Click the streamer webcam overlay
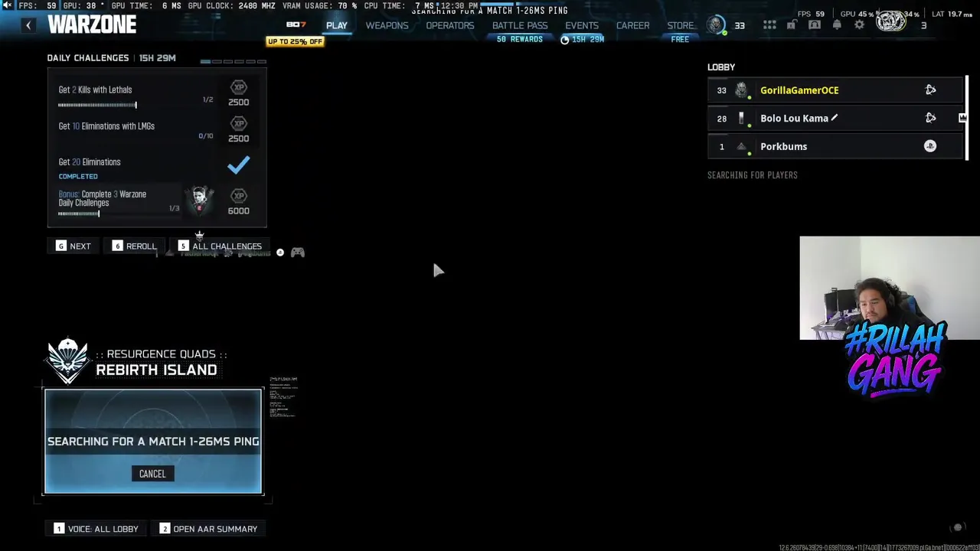The height and width of the screenshot is (551, 980). pyautogui.click(x=890, y=288)
